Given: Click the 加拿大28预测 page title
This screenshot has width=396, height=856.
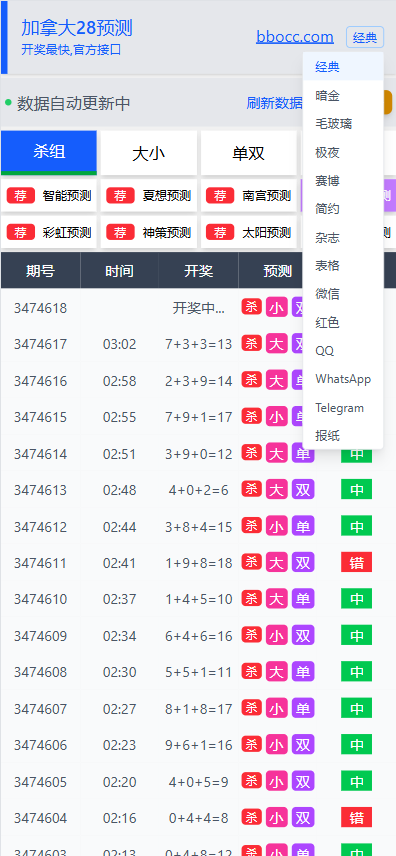Looking at the screenshot, I should (77, 28).
